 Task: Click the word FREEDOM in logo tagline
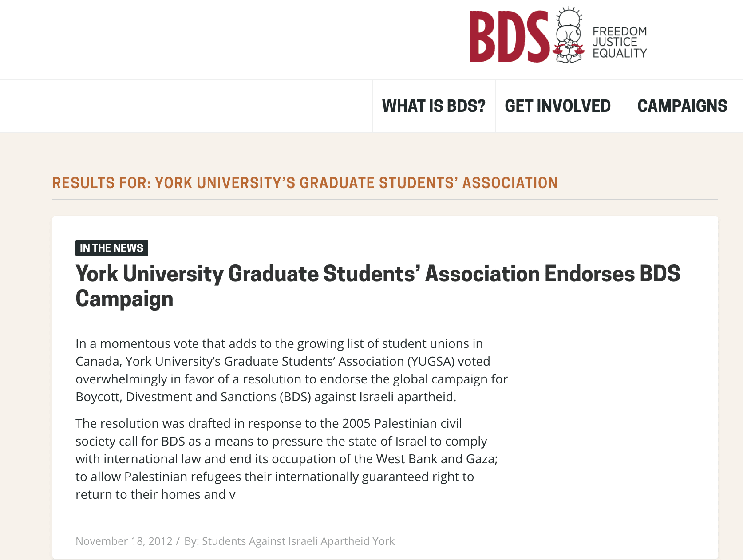[620, 31]
